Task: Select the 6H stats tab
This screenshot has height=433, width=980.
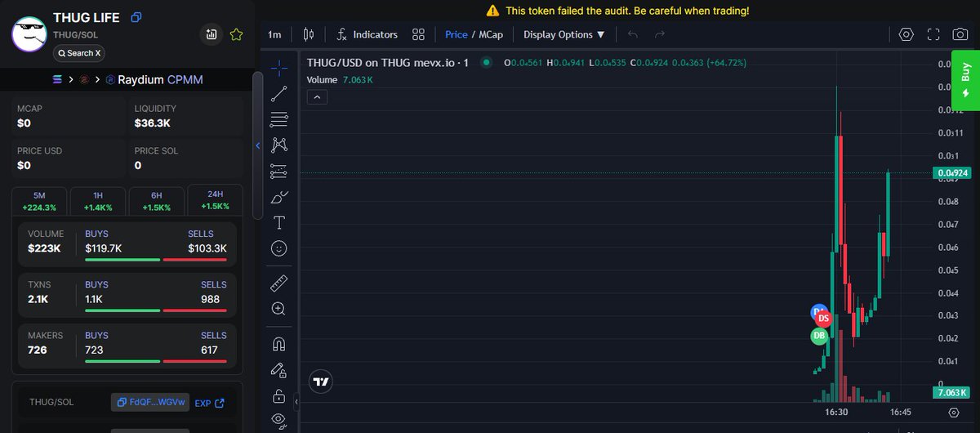Action: 157,201
